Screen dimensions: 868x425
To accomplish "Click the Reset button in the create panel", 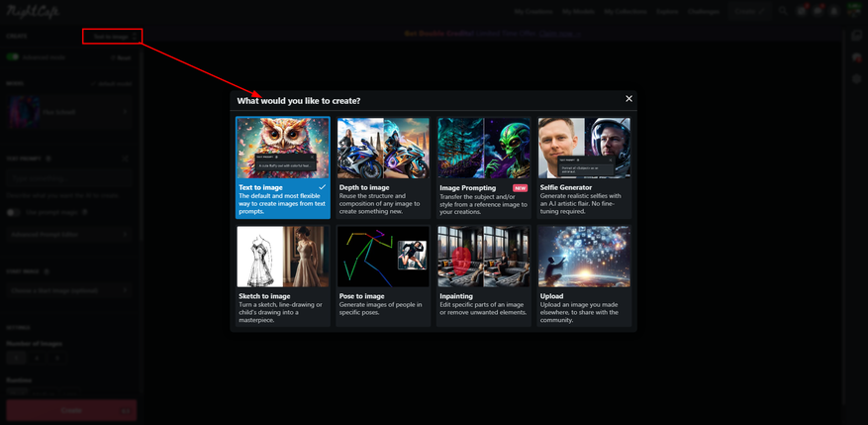I will [x=121, y=57].
